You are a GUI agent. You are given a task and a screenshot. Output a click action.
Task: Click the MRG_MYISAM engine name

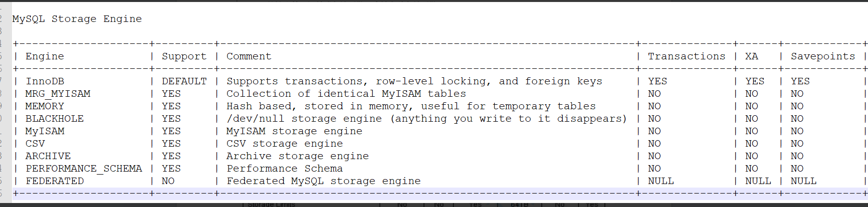coord(58,94)
